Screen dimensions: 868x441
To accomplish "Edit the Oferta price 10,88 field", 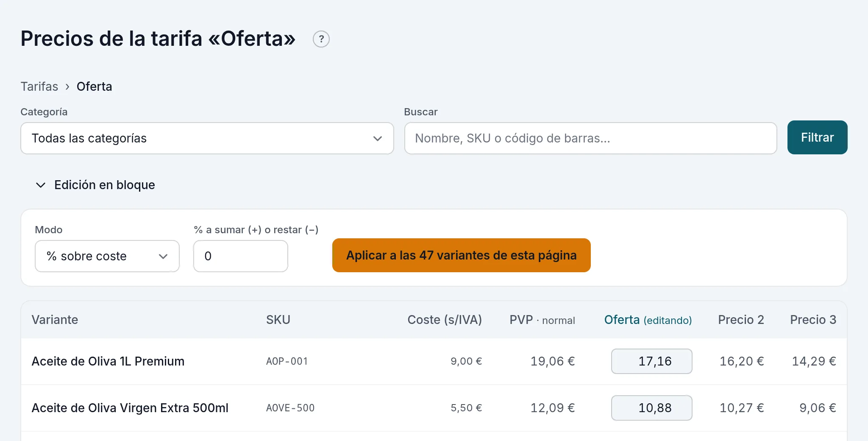I will pos(651,408).
